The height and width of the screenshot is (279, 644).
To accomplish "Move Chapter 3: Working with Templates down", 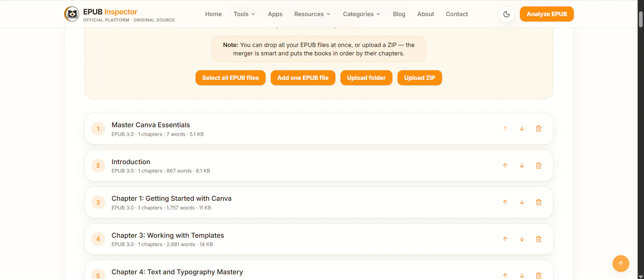I will click(522, 239).
